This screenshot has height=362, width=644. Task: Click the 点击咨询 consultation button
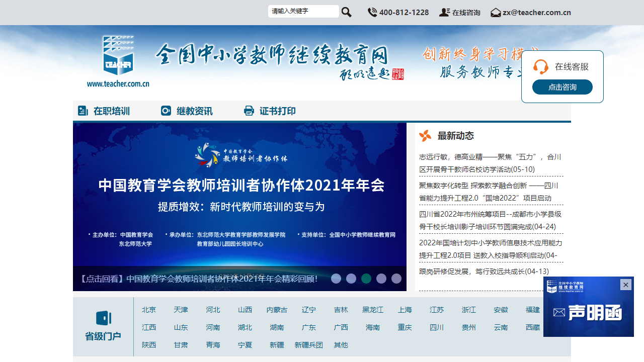click(x=562, y=86)
